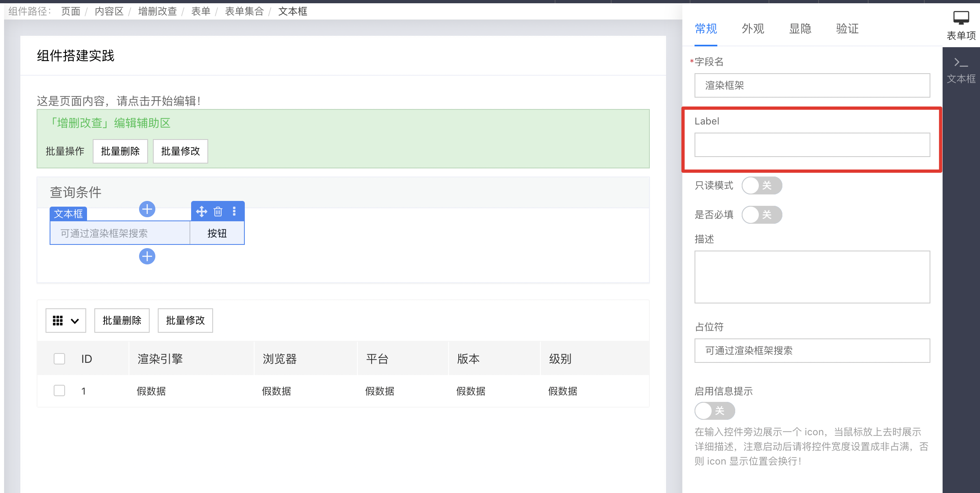Click the 表单集合 breadcrumb link
The height and width of the screenshot is (493, 980).
tap(244, 11)
